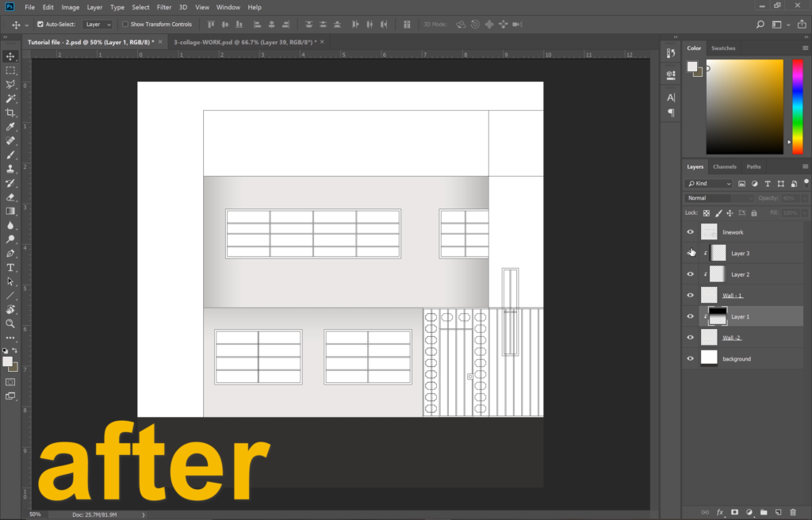The height and width of the screenshot is (520, 812).
Task: Switch to the 3-collage-WORK.psd document tab
Action: tap(245, 41)
